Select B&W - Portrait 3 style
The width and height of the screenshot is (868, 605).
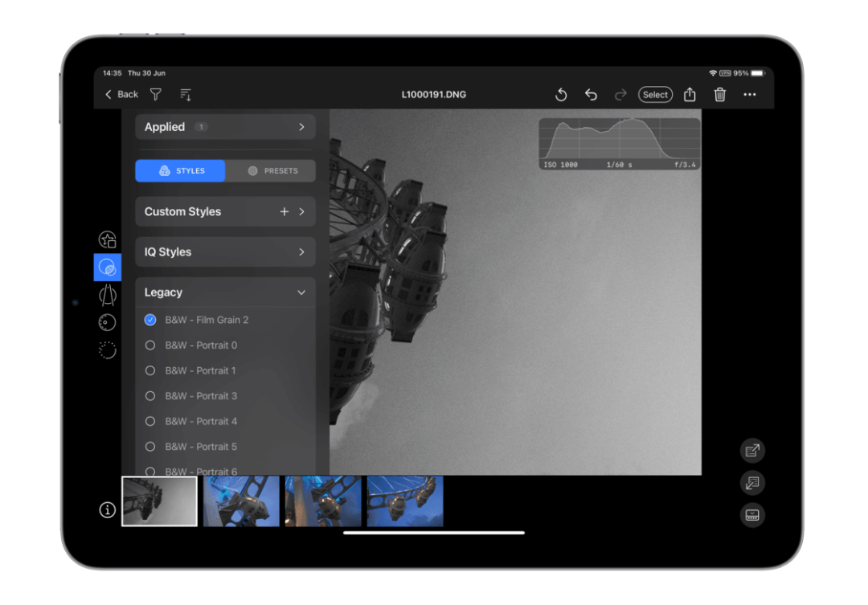click(x=150, y=396)
